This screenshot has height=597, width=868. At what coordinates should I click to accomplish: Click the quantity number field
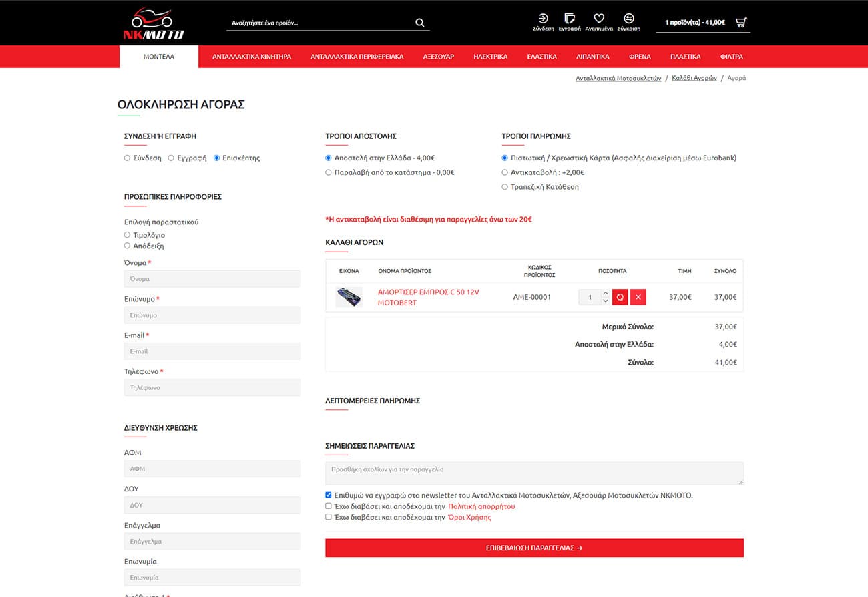tap(590, 297)
